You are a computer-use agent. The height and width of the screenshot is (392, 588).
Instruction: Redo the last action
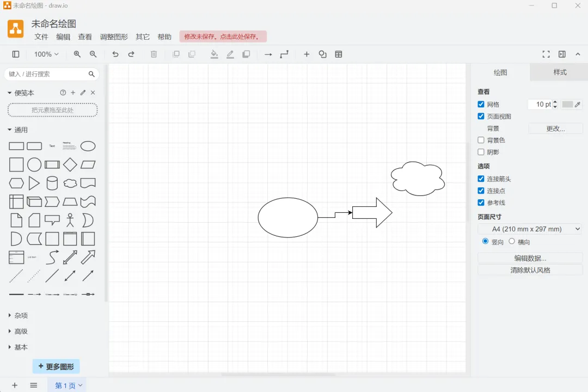[x=131, y=54]
